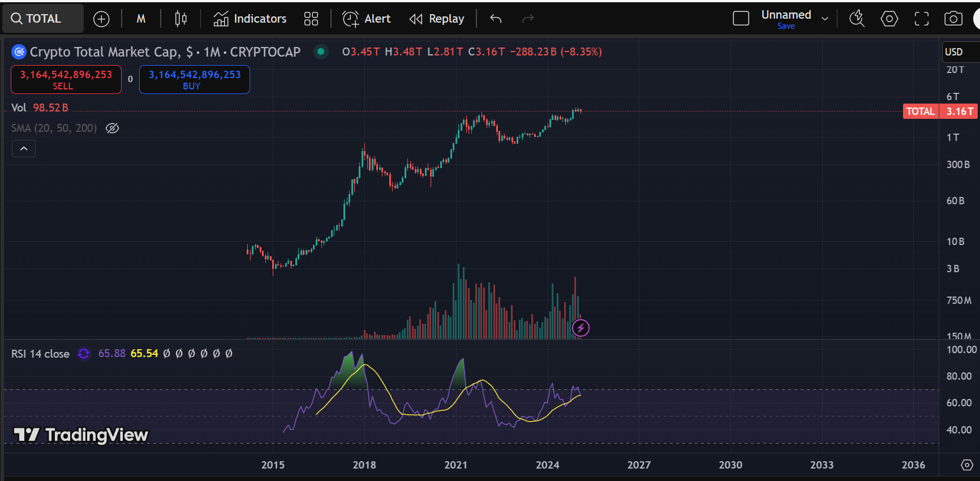Open the Indicators dialog
980x481 pixels.
pos(250,19)
